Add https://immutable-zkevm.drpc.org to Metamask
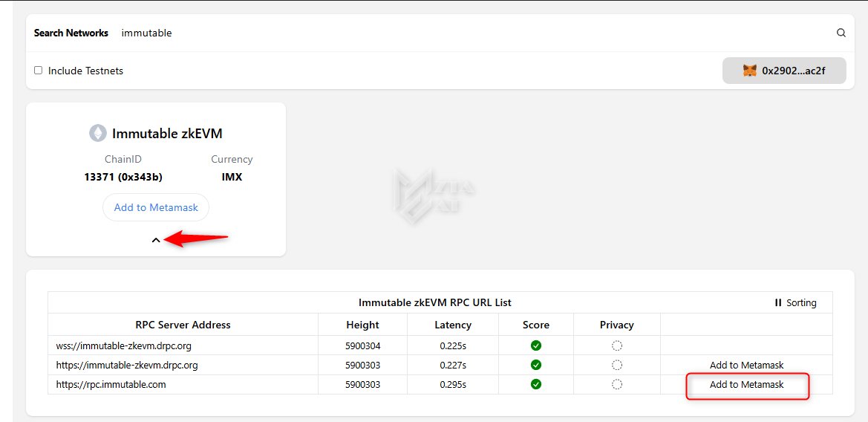The image size is (868, 422). click(x=747, y=365)
